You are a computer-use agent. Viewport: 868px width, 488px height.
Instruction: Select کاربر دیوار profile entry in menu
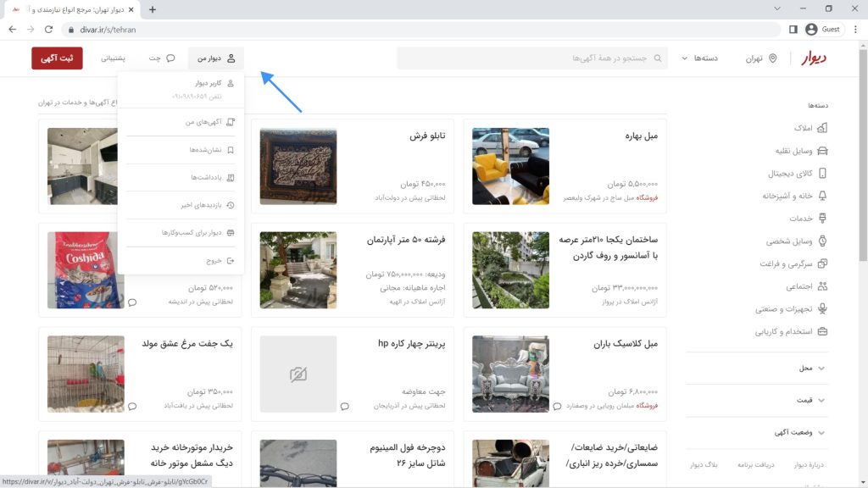[181, 89]
